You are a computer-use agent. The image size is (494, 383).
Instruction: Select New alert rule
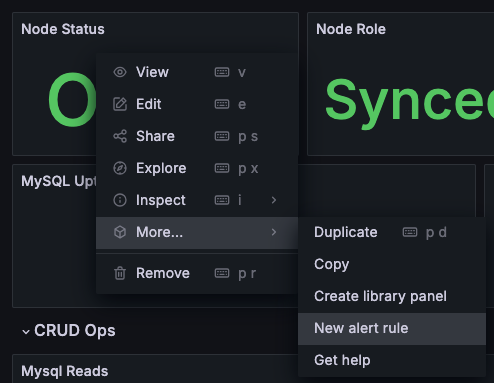[392, 328]
